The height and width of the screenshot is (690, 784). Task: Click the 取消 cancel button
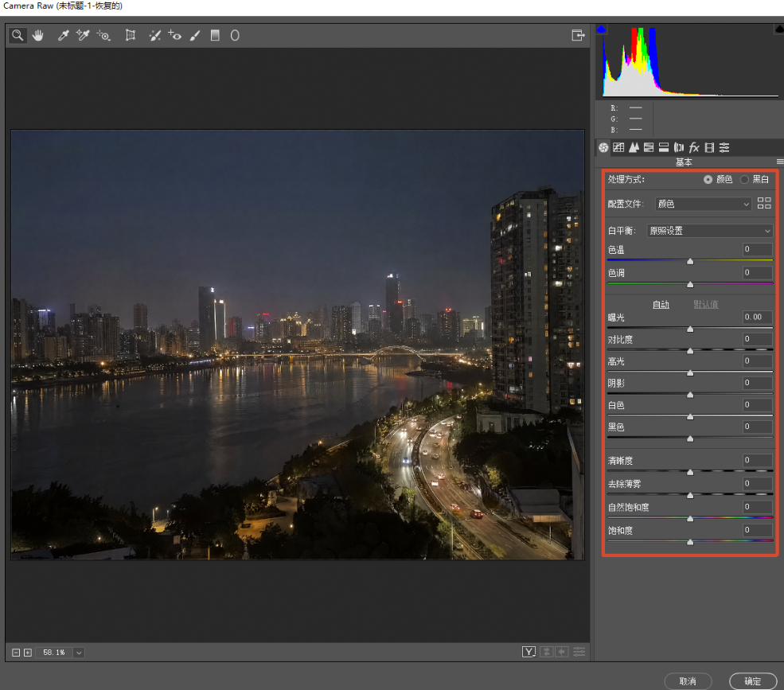point(688,681)
